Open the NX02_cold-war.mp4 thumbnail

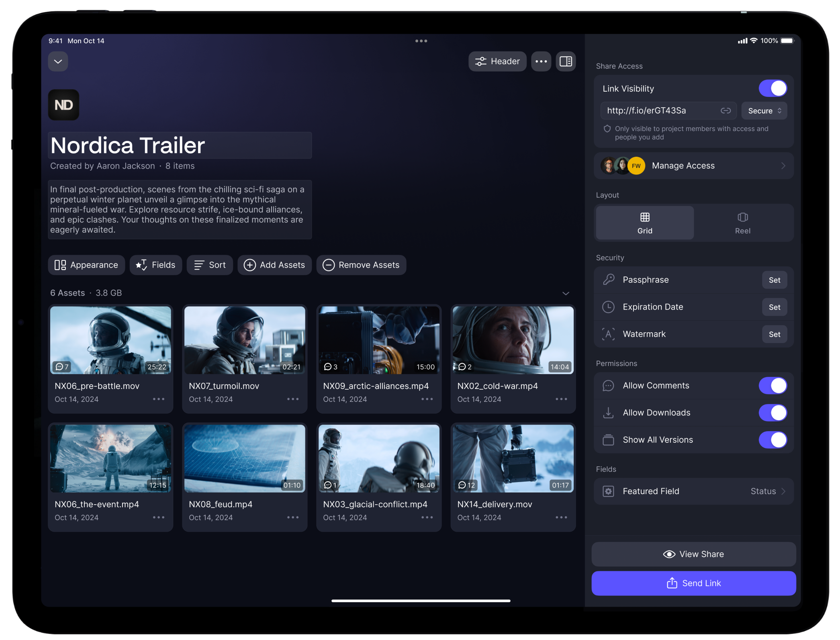[513, 340]
